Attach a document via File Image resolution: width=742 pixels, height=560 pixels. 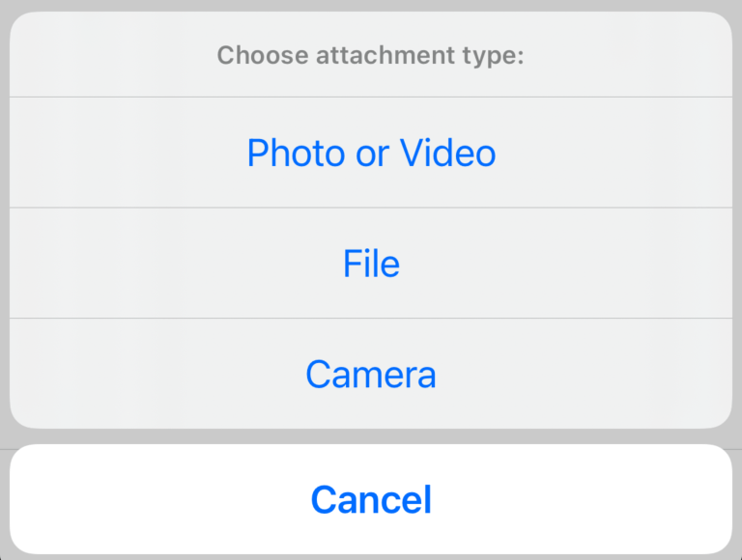click(371, 264)
